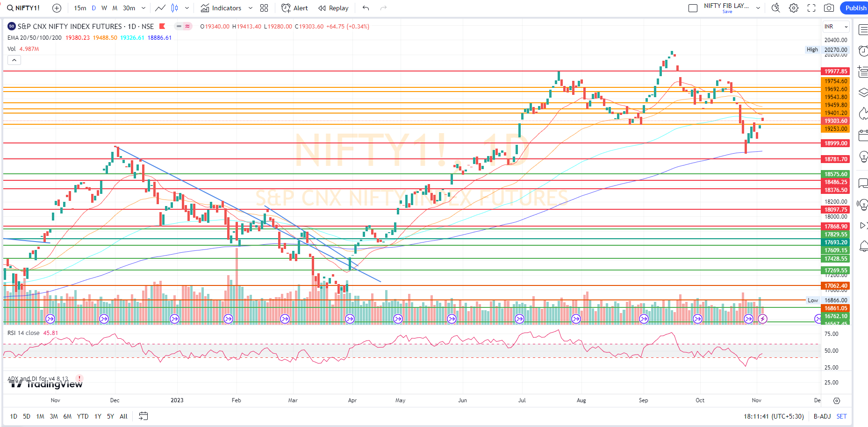Switch to the 30m timeframe
The image size is (868, 427).
click(129, 8)
